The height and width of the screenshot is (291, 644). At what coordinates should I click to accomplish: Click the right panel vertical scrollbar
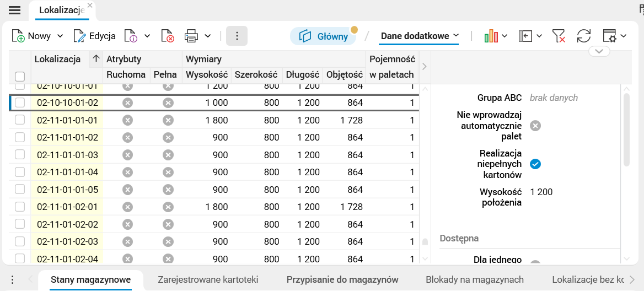626,130
